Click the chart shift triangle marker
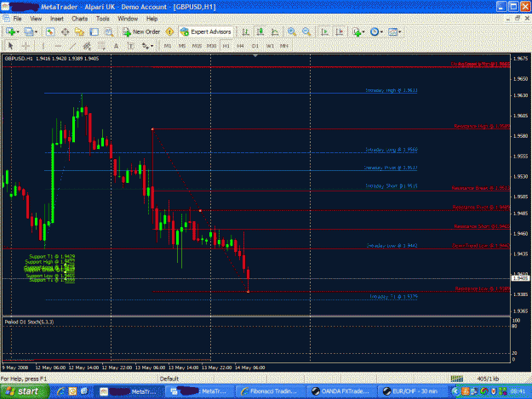Viewport: 532px width, 399px height. (255, 55)
